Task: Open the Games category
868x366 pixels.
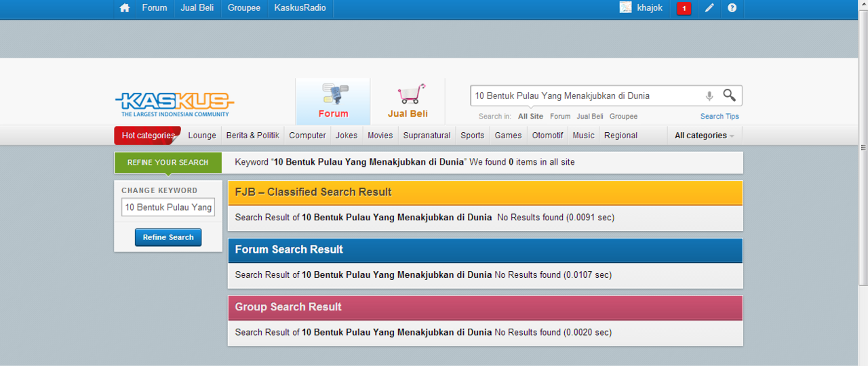Action: pos(508,136)
